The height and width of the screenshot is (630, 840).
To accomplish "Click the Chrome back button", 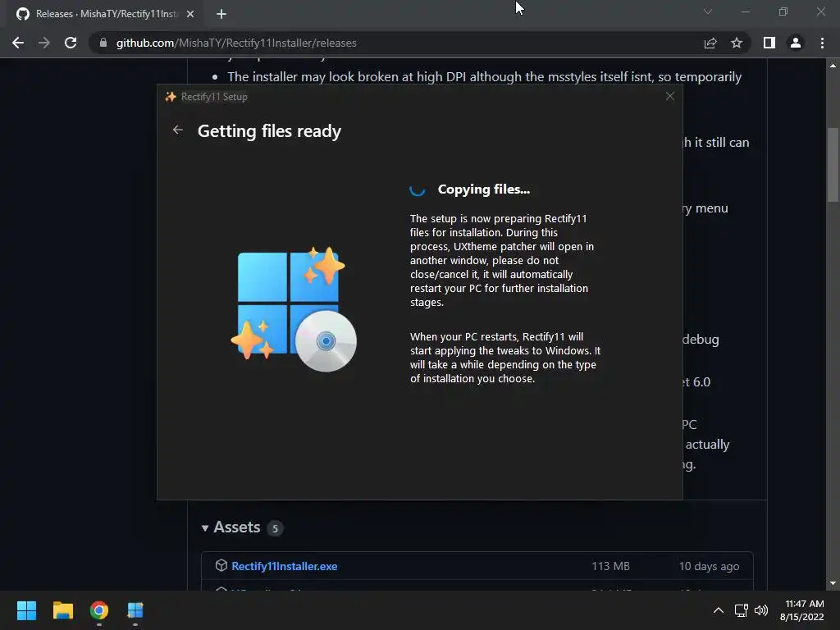I will point(18,43).
